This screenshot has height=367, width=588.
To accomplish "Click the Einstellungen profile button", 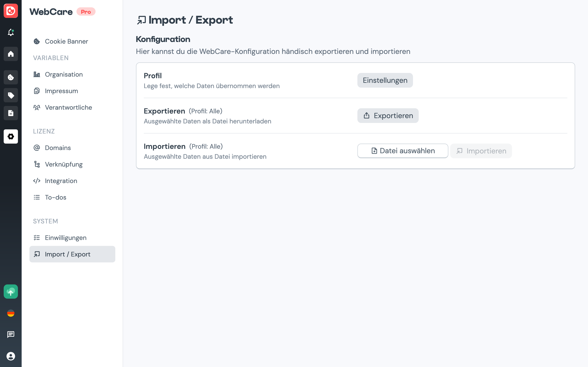I will click(385, 80).
